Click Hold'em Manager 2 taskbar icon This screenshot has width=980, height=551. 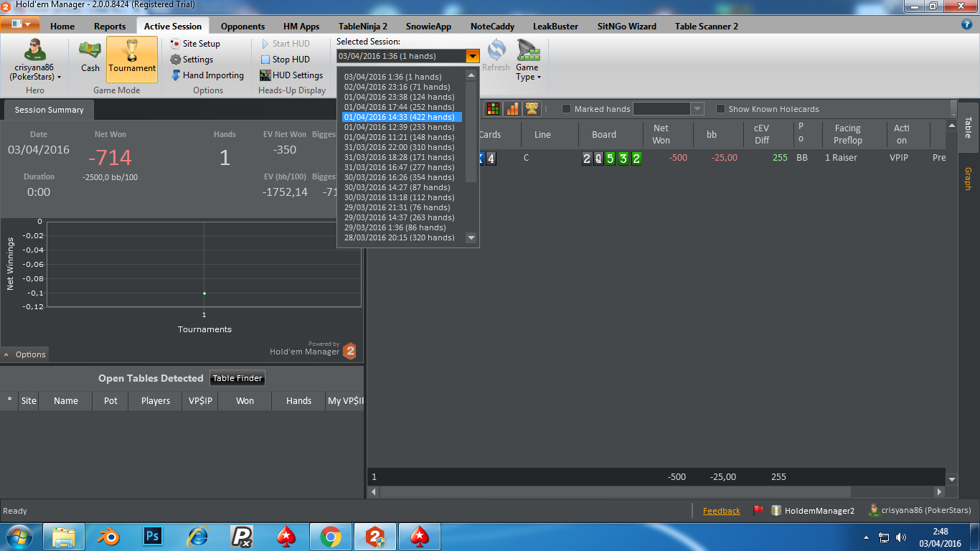375,537
